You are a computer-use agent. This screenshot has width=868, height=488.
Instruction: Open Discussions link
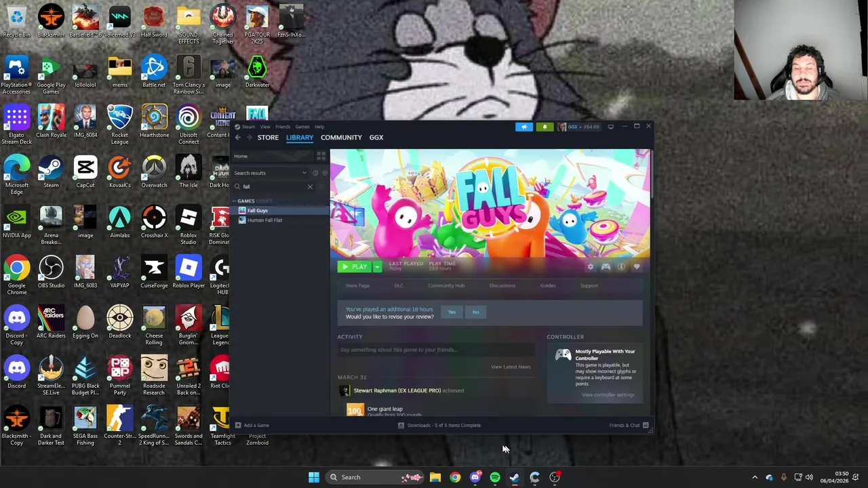(x=502, y=285)
